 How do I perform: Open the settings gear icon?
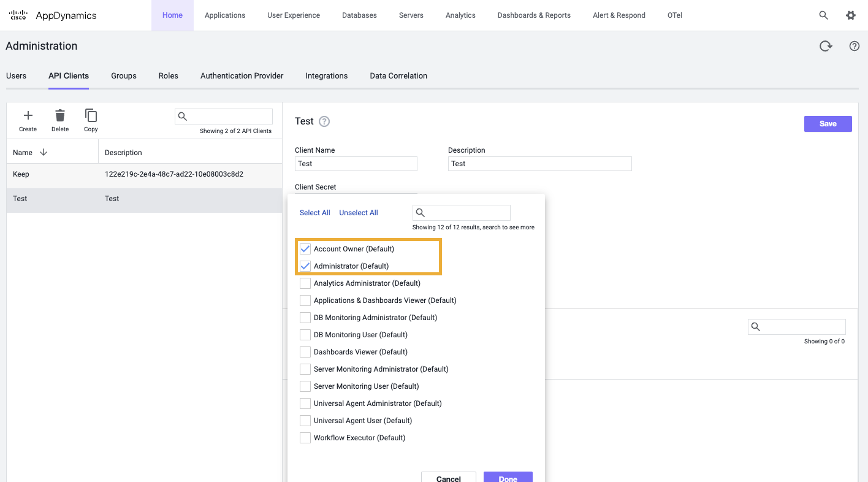[x=851, y=15]
